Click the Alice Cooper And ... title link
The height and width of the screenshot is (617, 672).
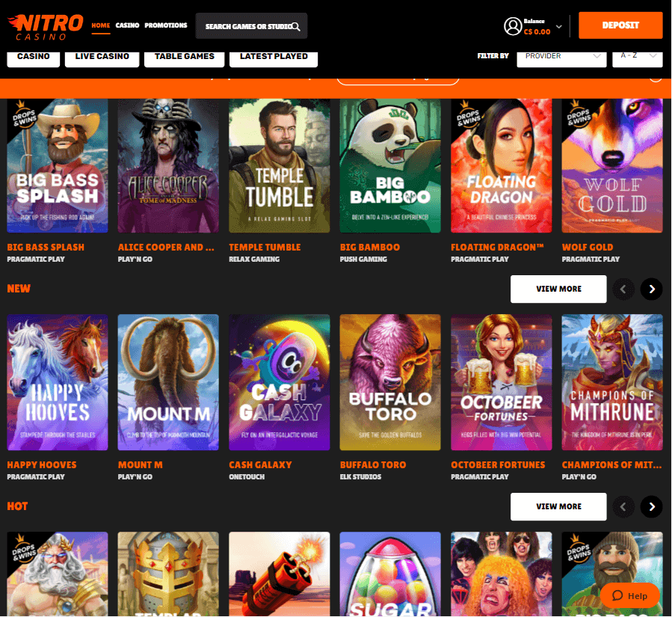(166, 248)
